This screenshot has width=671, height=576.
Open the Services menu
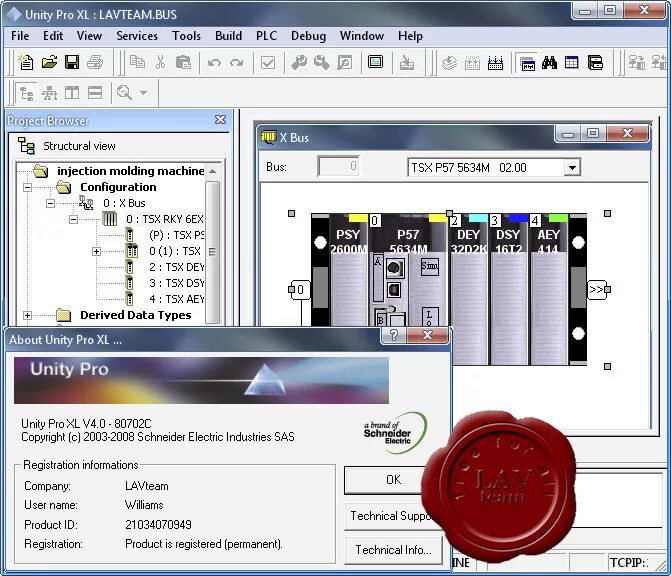click(x=137, y=36)
